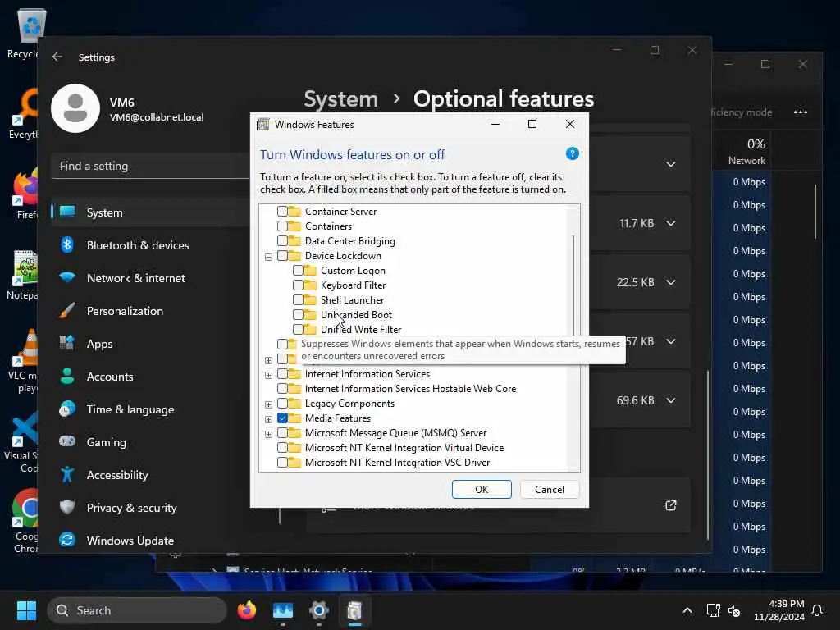Open Task Manager's three-dot more menu

point(801,112)
